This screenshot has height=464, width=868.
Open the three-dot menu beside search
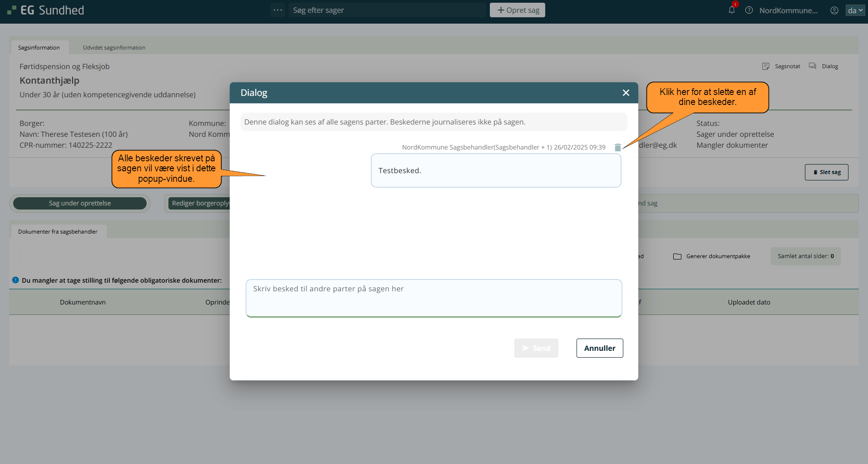(277, 10)
